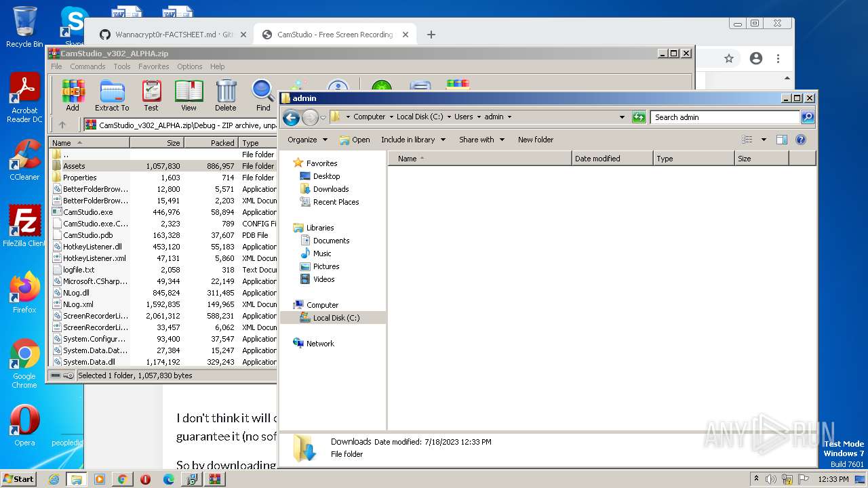Open Explorer help question mark icon
Screen dimensions: 868x488
800,140
